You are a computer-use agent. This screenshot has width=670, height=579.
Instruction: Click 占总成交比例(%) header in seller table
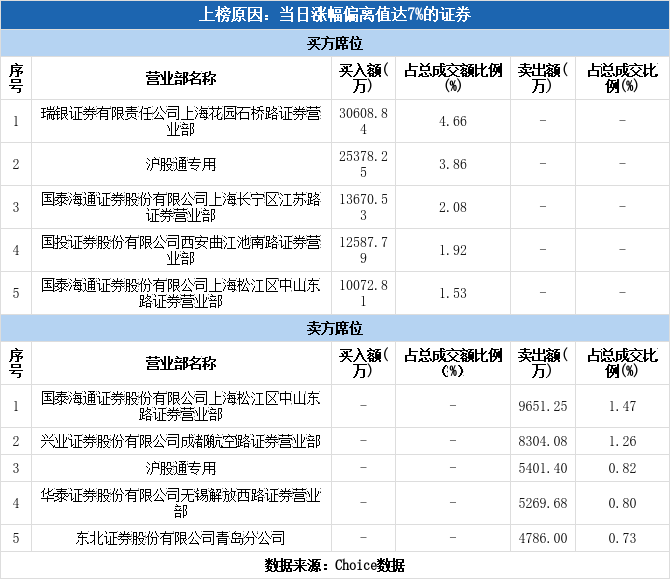[x=622, y=363]
